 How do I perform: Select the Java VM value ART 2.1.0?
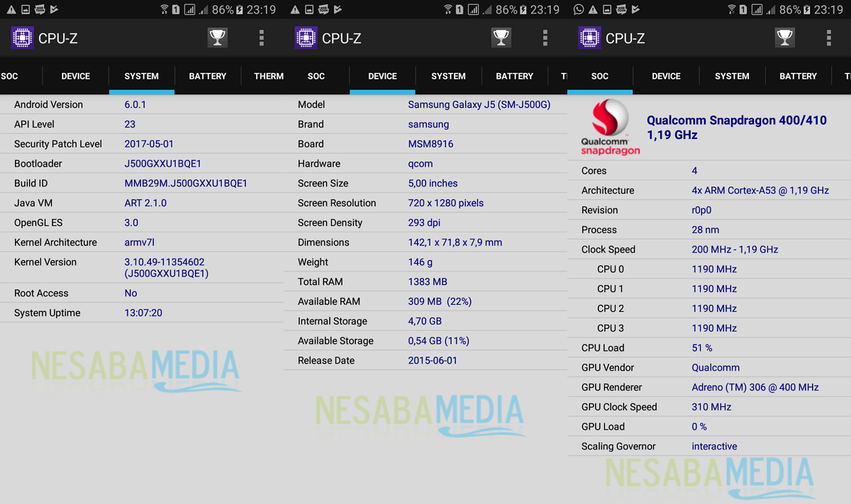(145, 203)
